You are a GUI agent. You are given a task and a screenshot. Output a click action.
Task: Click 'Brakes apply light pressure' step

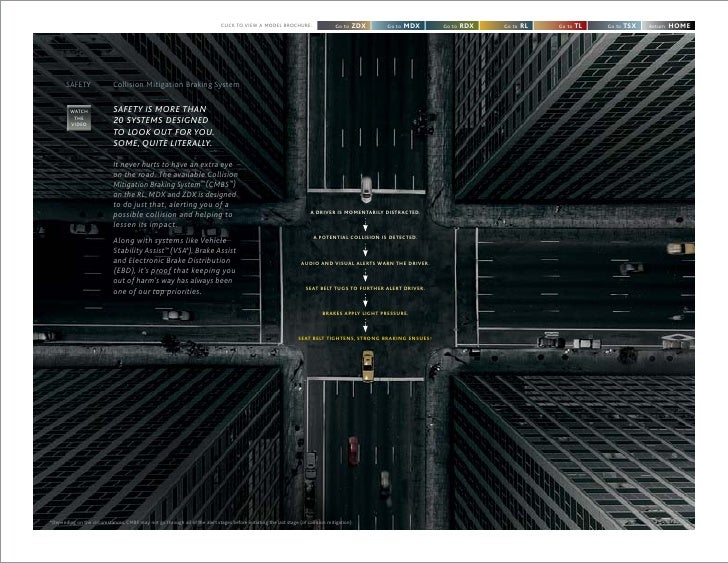coord(365,313)
